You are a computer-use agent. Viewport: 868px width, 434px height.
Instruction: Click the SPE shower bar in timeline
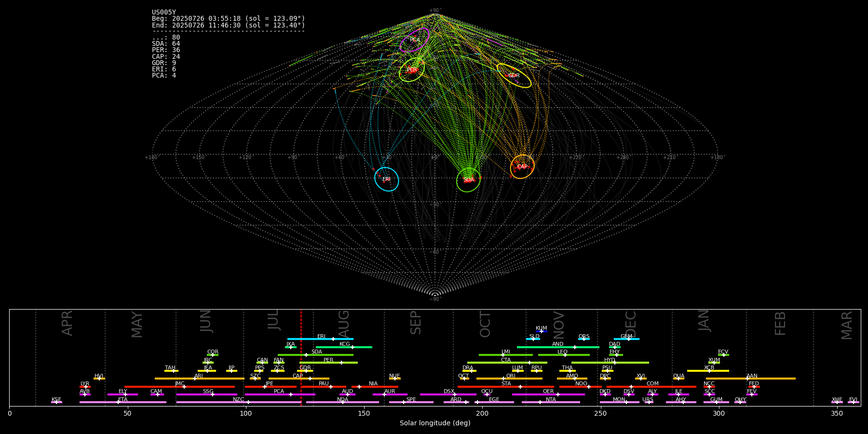(x=411, y=402)
